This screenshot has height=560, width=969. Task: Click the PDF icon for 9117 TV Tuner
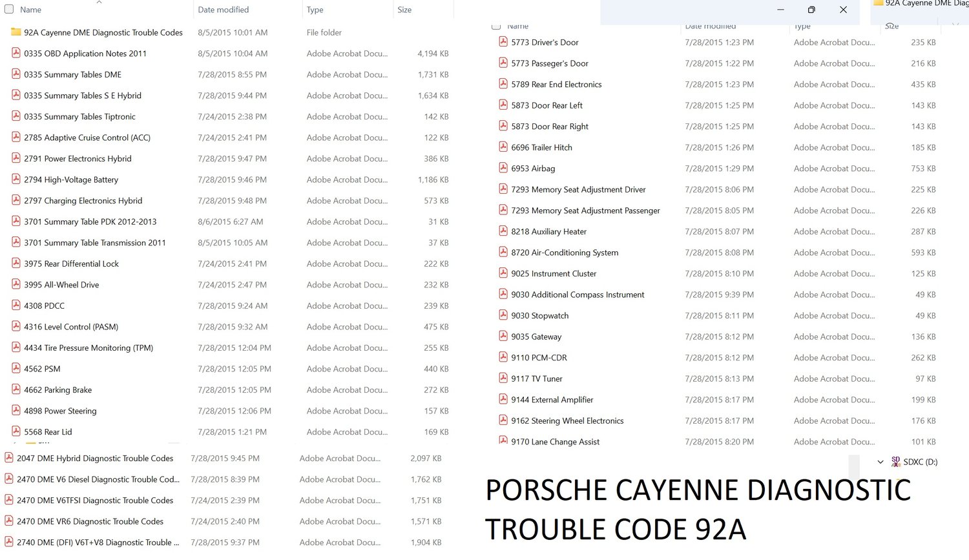tap(503, 379)
